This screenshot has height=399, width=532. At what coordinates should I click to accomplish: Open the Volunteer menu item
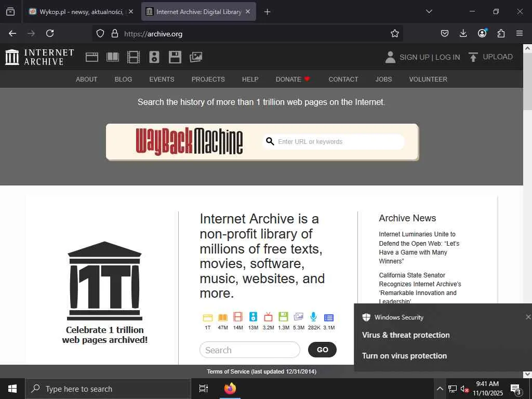point(428,79)
